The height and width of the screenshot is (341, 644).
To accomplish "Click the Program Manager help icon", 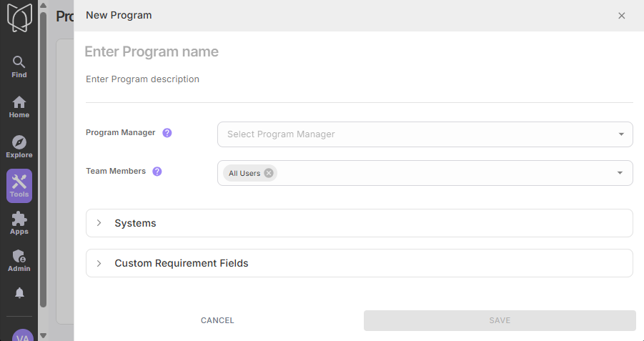I will [x=167, y=133].
